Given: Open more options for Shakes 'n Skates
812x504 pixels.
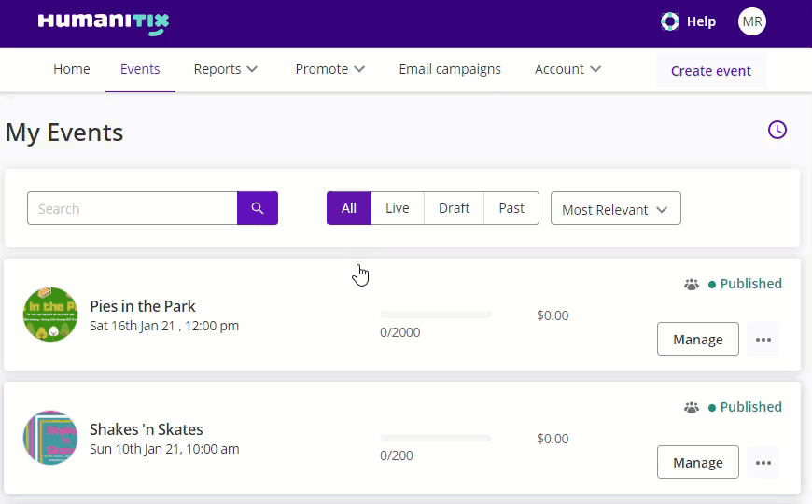Looking at the screenshot, I should coord(763,463).
